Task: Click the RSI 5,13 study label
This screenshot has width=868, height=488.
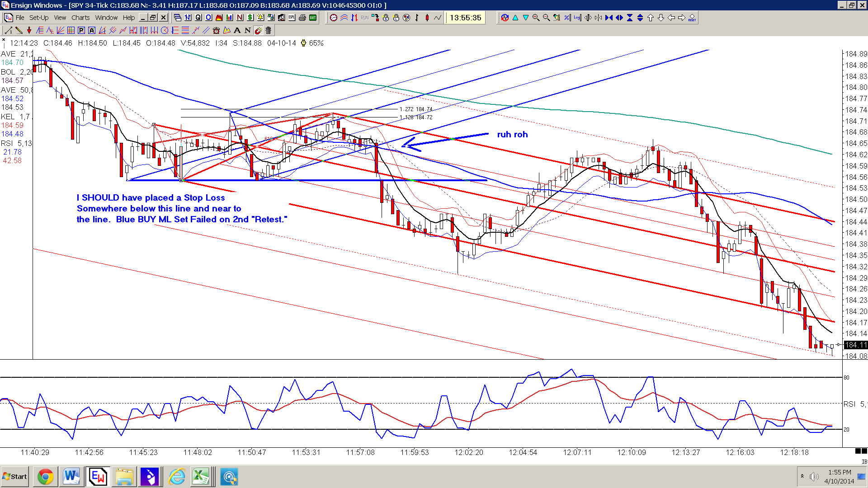Action: tap(16, 143)
